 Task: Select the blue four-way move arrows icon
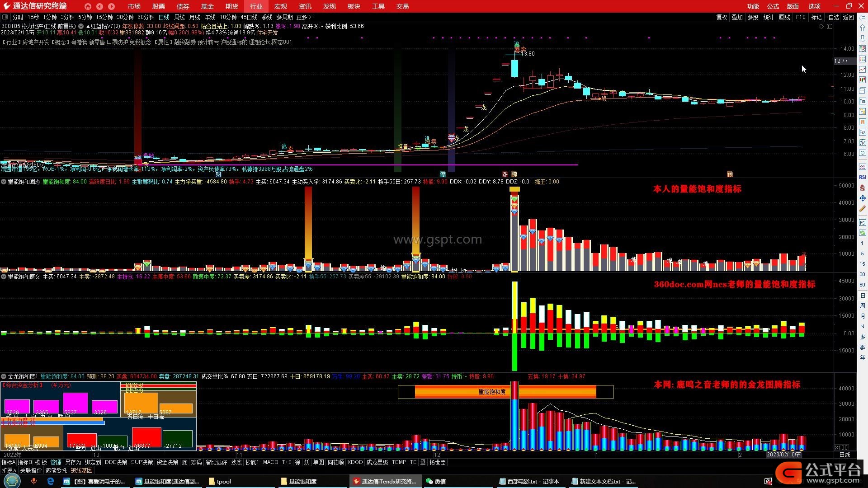pyautogui.click(x=863, y=198)
